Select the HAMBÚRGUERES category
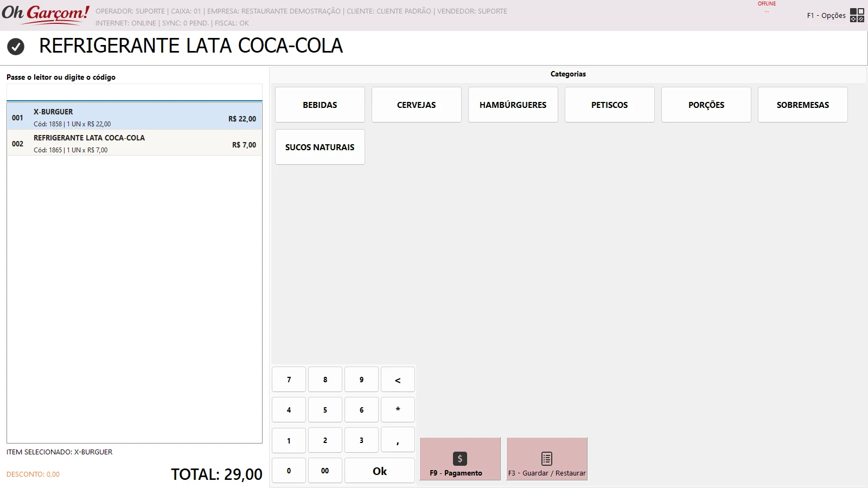868x488 pixels. coord(513,105)
